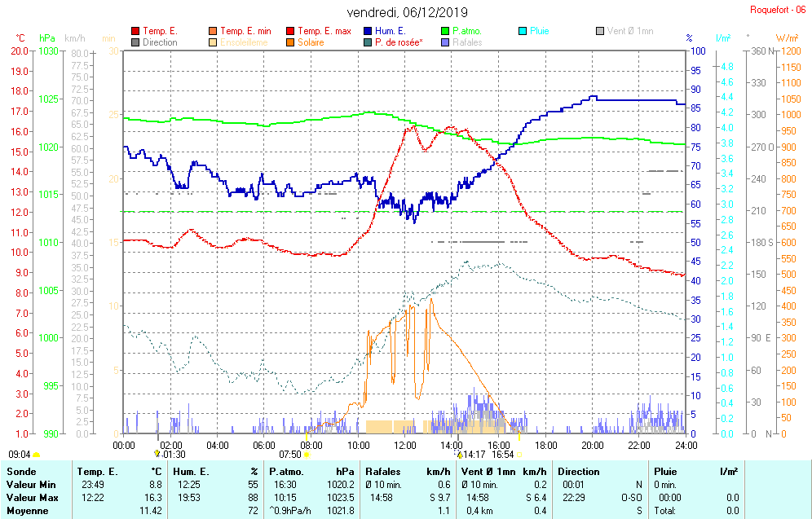Click the direction value 'O-SO'
The width and height of the screenshot is (812, 519).
click(631, 498)
